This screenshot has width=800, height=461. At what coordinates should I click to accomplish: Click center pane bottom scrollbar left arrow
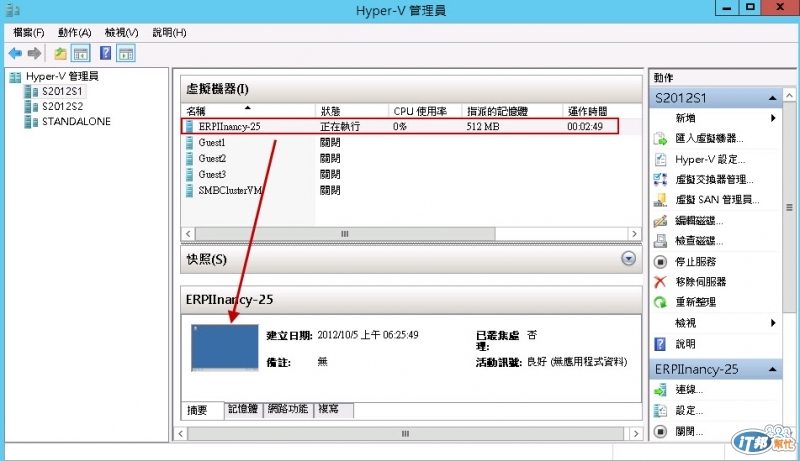click(181, 433)
